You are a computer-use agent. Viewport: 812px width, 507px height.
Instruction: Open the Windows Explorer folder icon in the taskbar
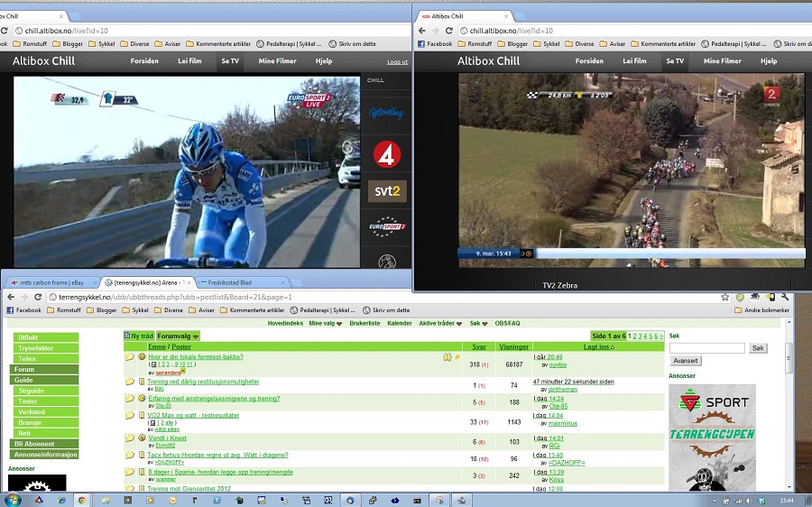pyautogui.click(x=106, y=501)
